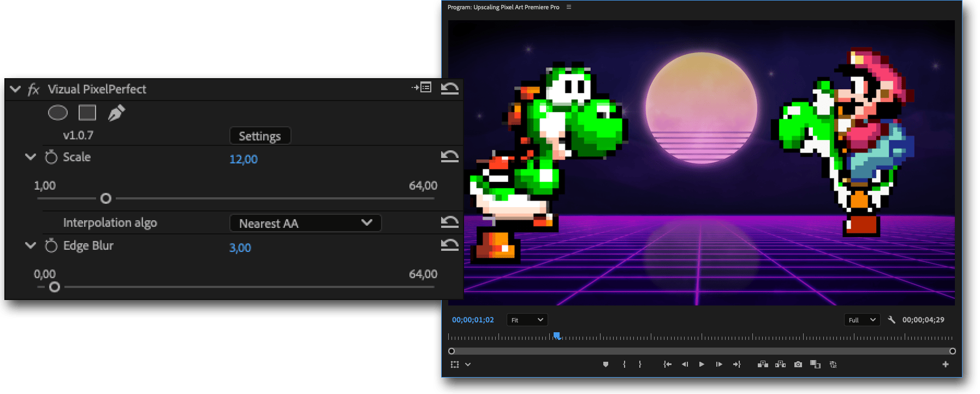Select the pen mask tool
The height and width of the screenshot is (394, 980).
(116, 113)
